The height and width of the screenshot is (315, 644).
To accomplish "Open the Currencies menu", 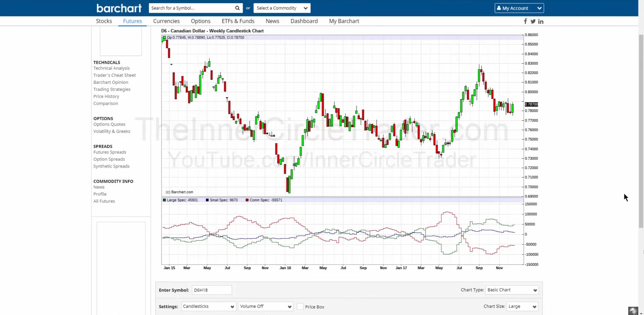I will 166,21.
